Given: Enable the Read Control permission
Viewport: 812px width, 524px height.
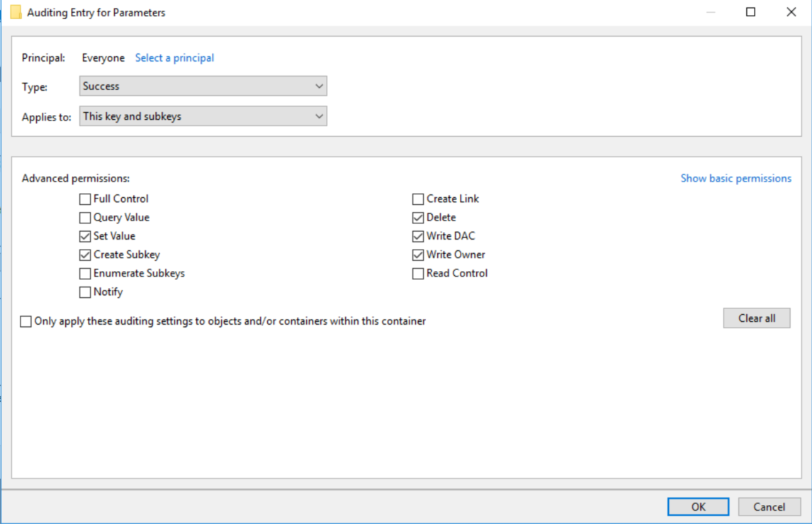Looking at the screenshot, I should click(417, 273).
